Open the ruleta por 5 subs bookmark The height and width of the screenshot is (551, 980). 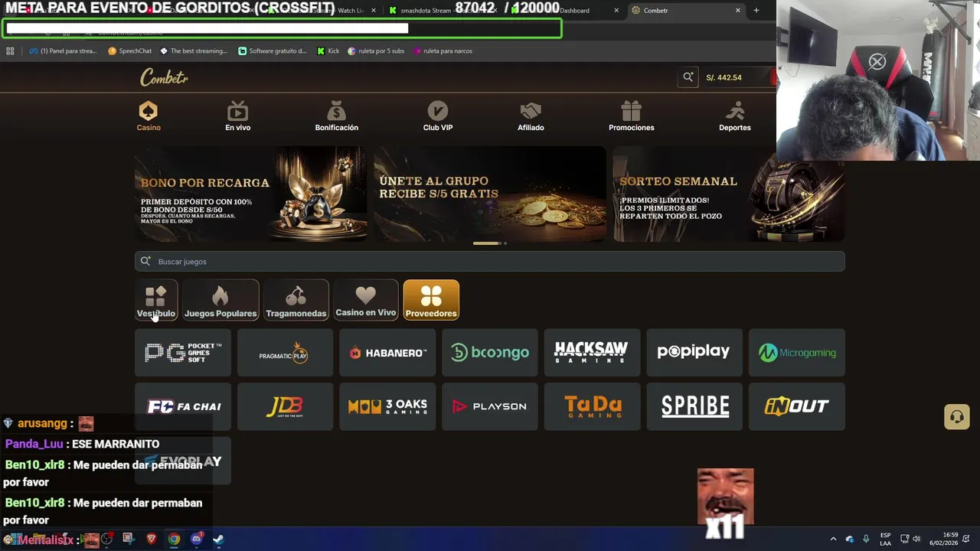click(x=376, y=51)
